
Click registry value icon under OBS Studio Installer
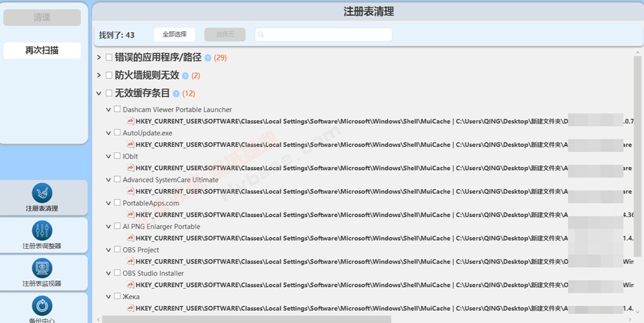(130, 285)
